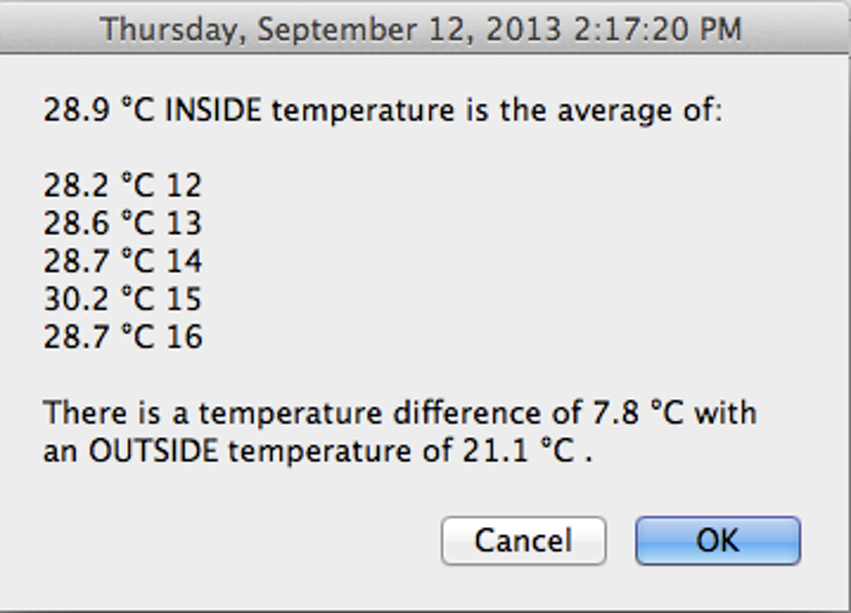851x613 pixels.
Task: Select the 28.7 °C 14 reading line
Action: [122, 261]
